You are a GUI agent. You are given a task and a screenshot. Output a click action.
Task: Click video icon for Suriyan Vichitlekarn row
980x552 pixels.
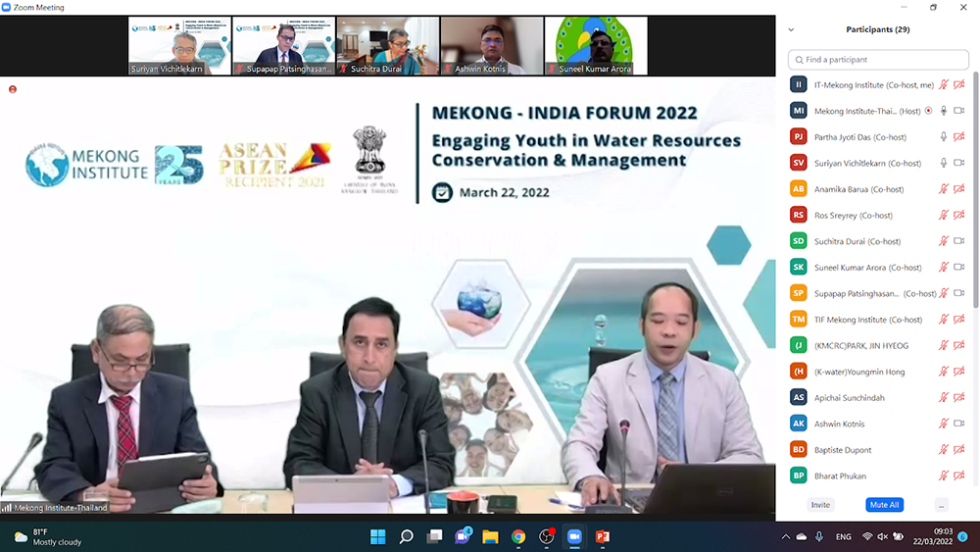pyautogui.click(x=958, y=163)
